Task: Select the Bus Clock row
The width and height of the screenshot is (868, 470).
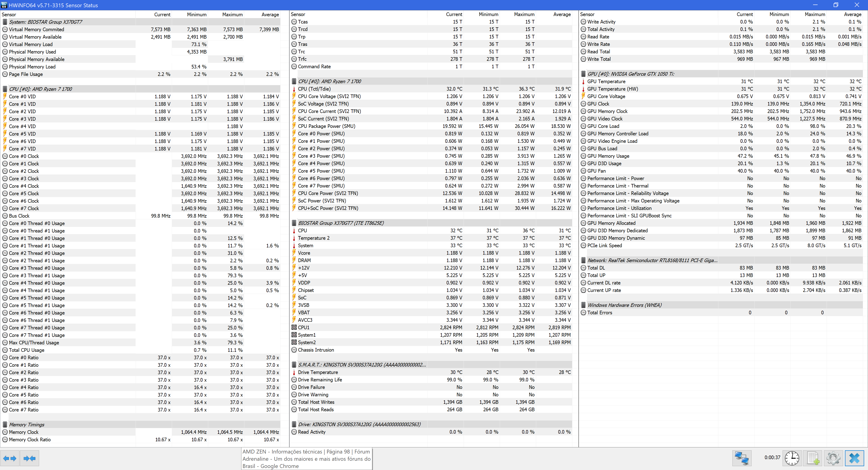Action: (x=141, y=216)
